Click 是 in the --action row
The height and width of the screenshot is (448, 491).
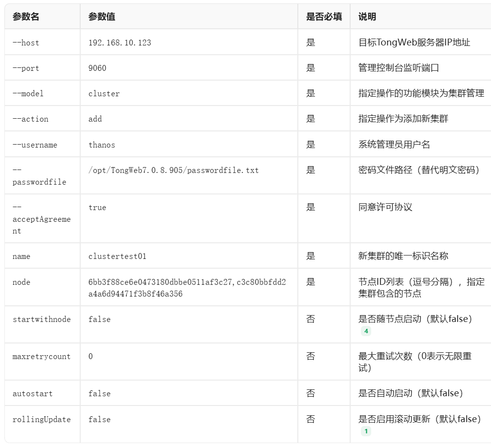[x=311, y=119]
